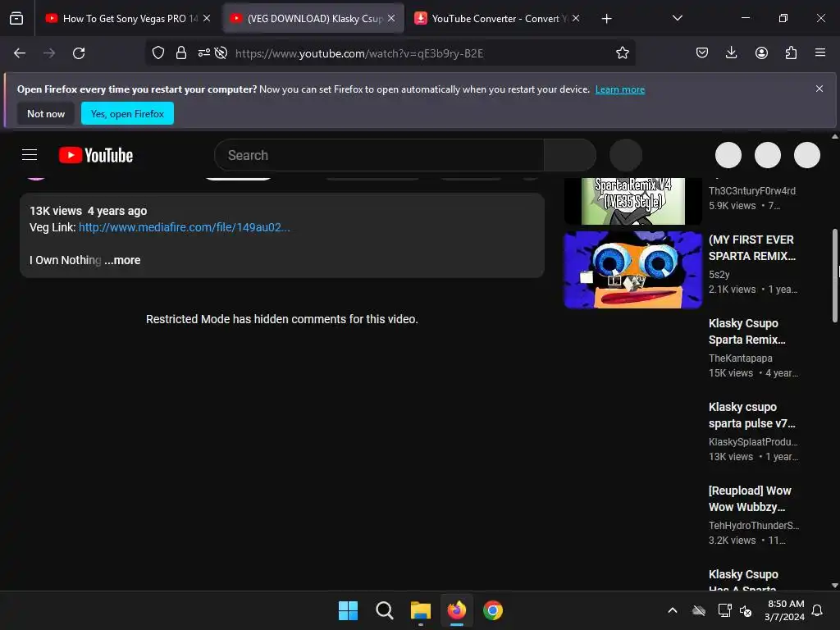The height and width of the screenshot is (630, 840).
Task: Open the Klasky Csupo Sparta Remix... video title
Action: (x=746, y=331)
